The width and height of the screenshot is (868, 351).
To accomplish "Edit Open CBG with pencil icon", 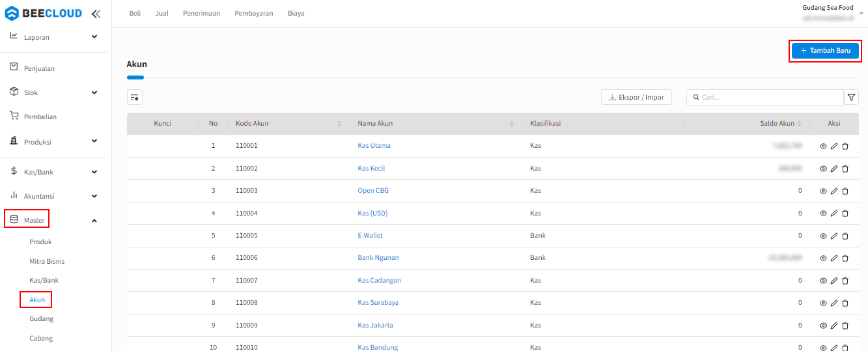I will (834, 191).
